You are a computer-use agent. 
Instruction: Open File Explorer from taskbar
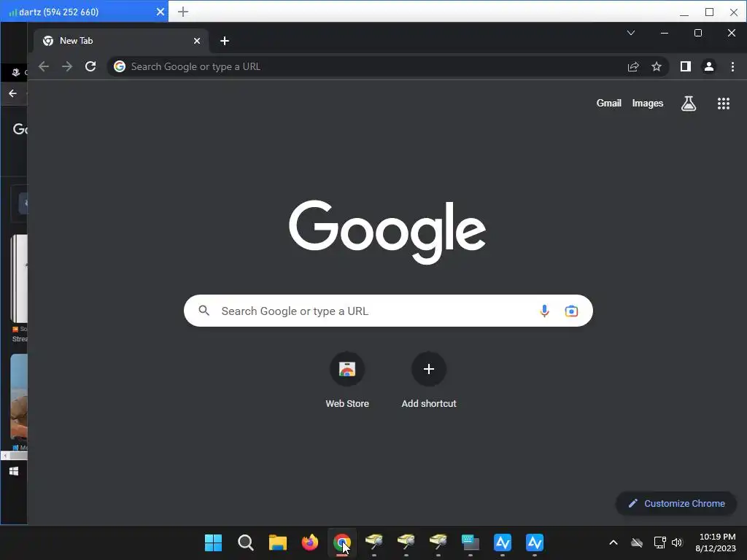coord(278,542)
